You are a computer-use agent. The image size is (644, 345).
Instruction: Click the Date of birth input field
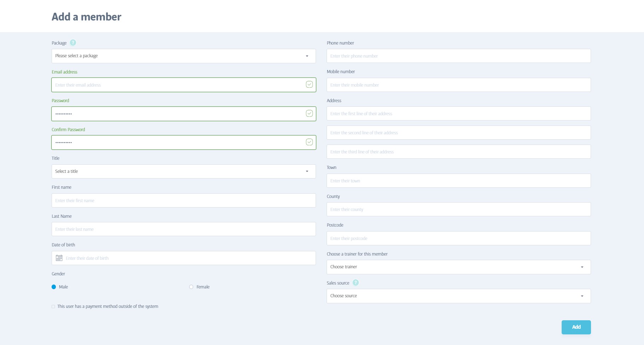pyautogui.click(x=183, y=258)
